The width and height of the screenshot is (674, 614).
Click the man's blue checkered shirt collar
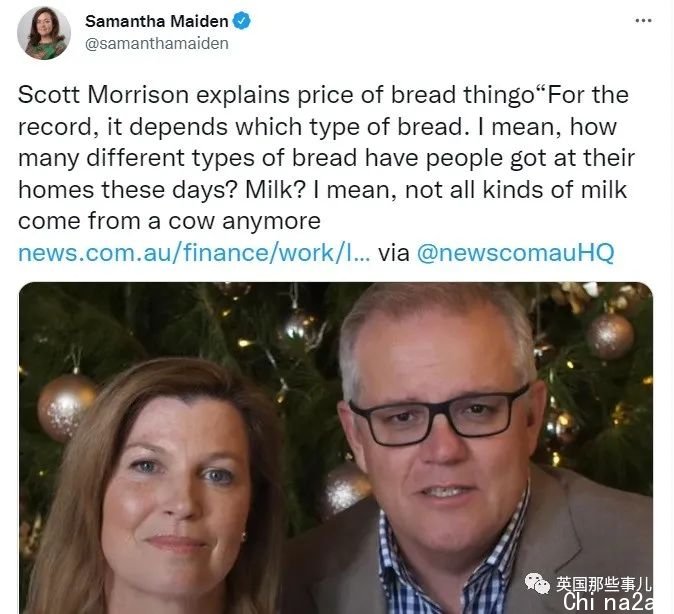pos(451,555)
